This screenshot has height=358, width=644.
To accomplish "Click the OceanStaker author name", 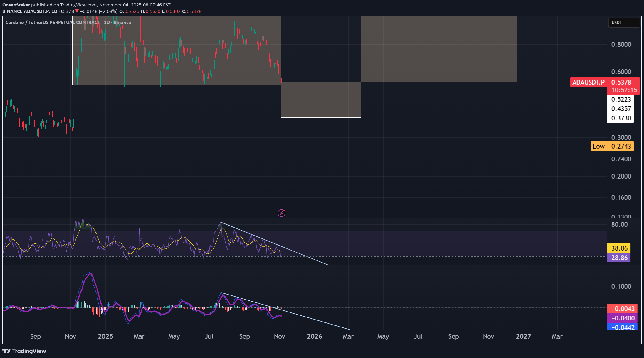I will (x=16, y=5).
